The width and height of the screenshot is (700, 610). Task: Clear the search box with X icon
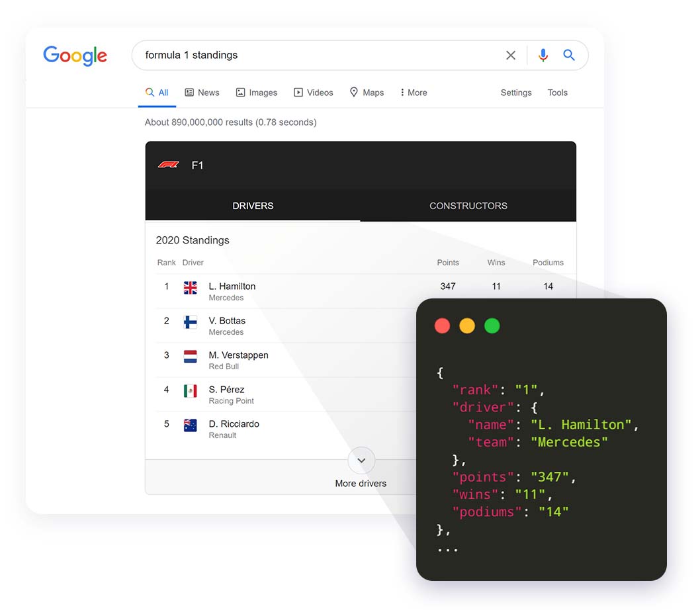511,56
